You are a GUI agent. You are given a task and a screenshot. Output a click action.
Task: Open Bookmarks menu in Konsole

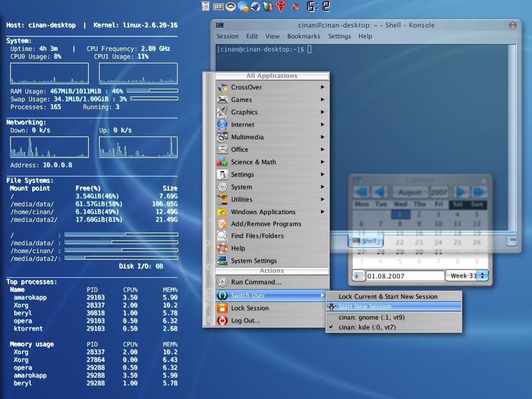pos(303,36)
